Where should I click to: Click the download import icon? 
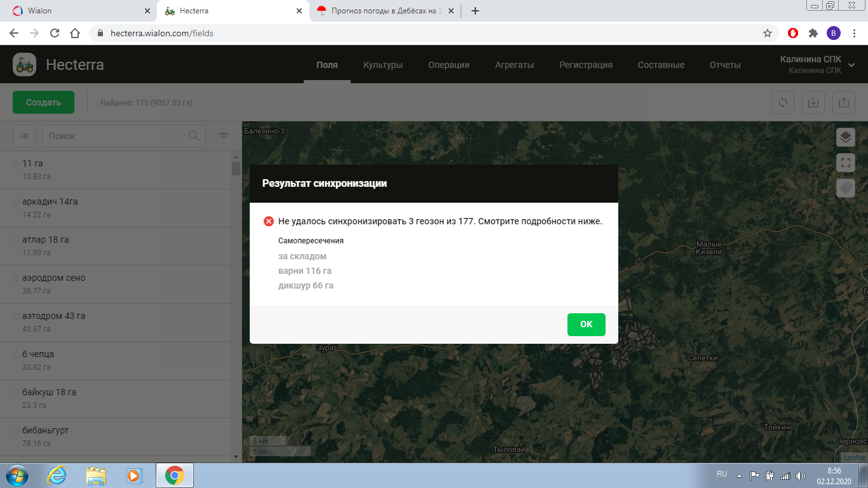click(813, 102)
